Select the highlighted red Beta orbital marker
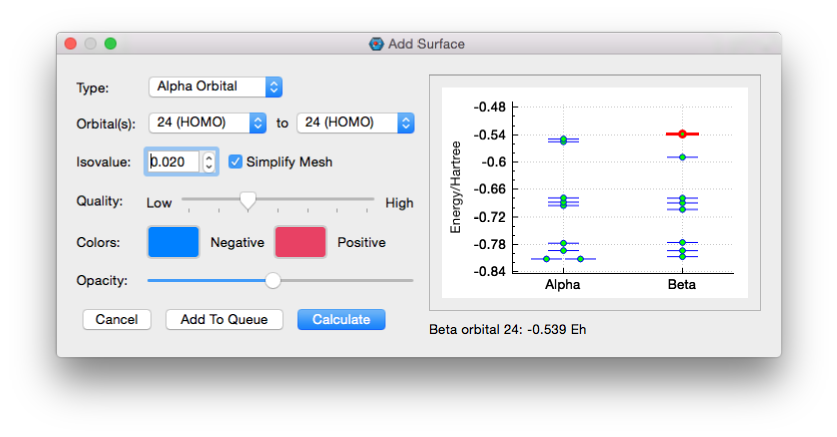The image size is (837, 437). tap(682, 133)
